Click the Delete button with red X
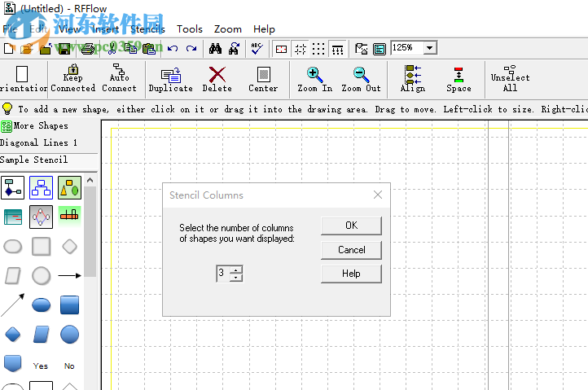The image size is (588, 390). click(217, 80)
